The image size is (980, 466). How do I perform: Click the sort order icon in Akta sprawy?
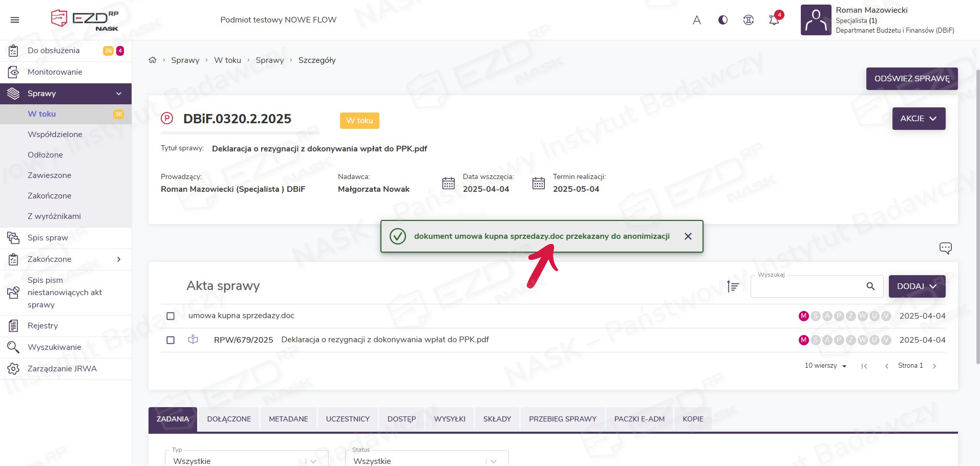click(x=733, y=286)
